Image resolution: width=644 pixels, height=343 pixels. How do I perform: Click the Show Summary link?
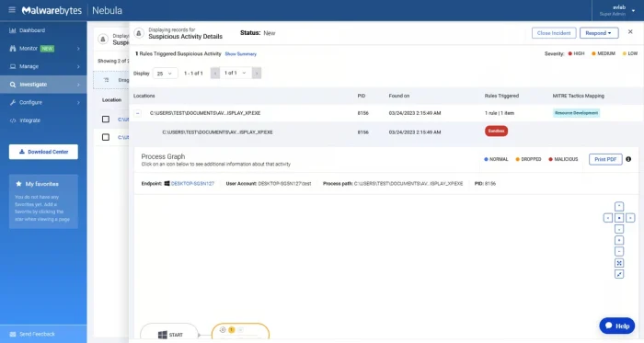(241, 54)
